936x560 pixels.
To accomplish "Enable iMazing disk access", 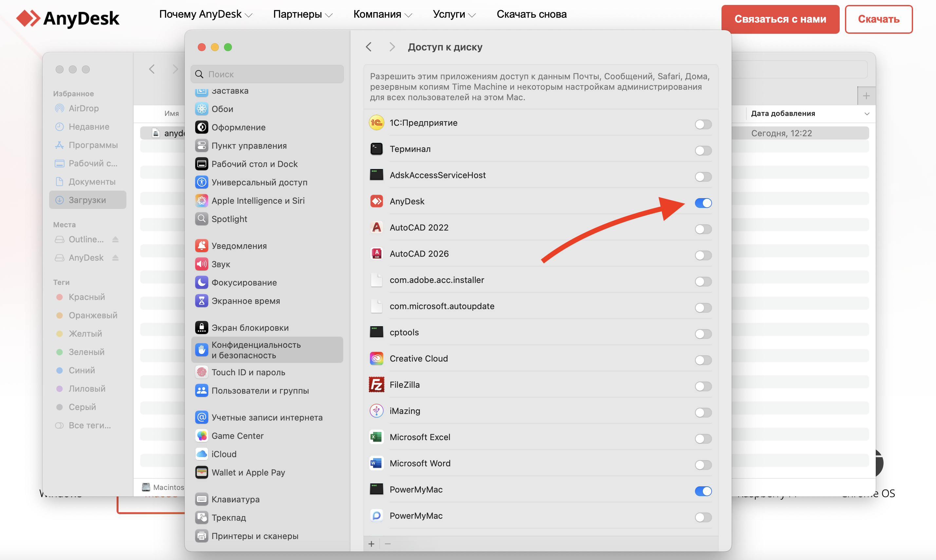I will click(x=703, y=412).
